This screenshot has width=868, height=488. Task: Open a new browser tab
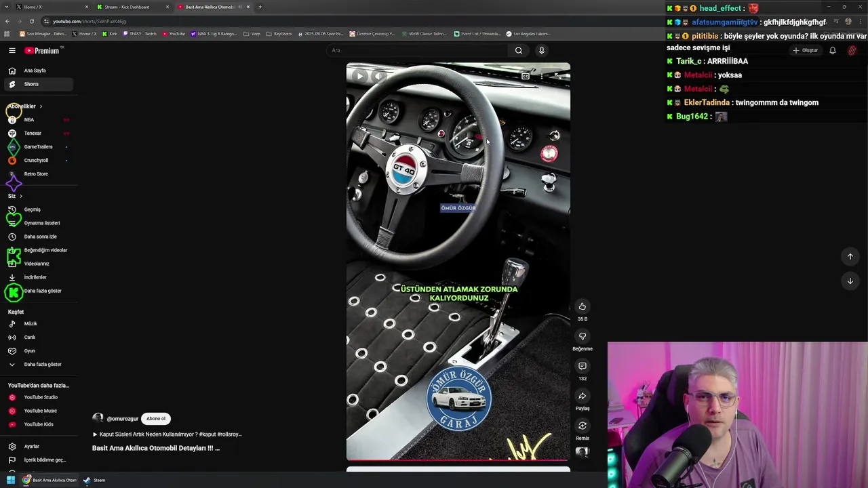(260, 7)
